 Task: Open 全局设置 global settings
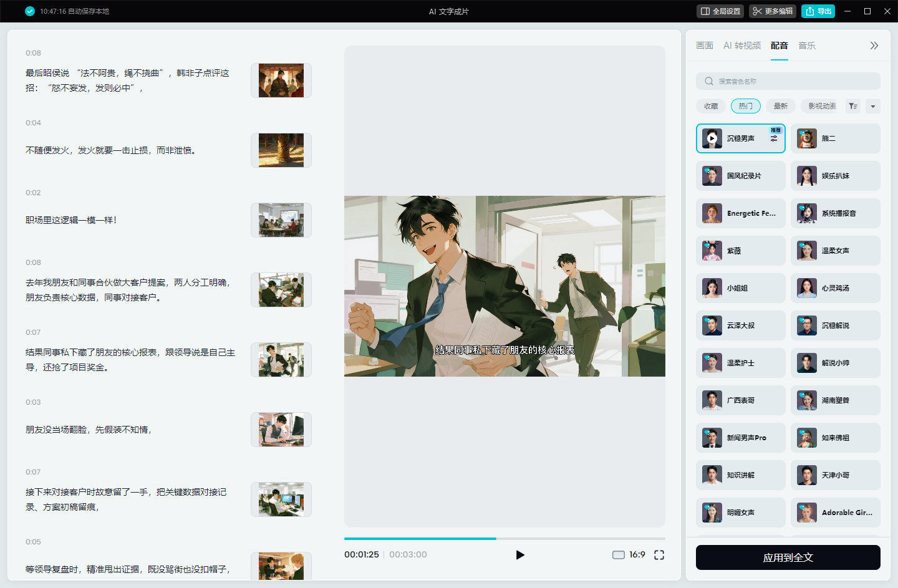click(720, 11)
